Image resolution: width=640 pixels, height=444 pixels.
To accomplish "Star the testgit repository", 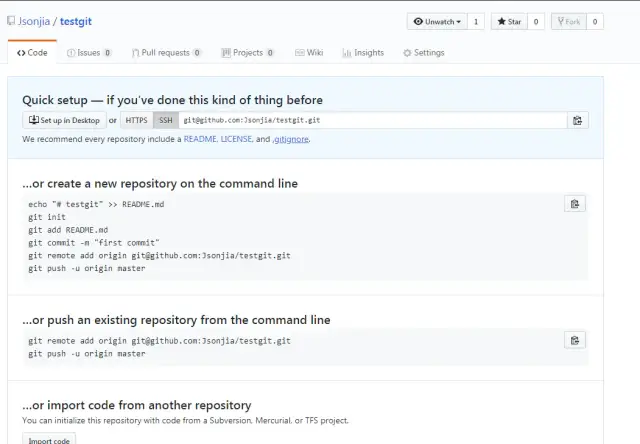I will 508,21.
